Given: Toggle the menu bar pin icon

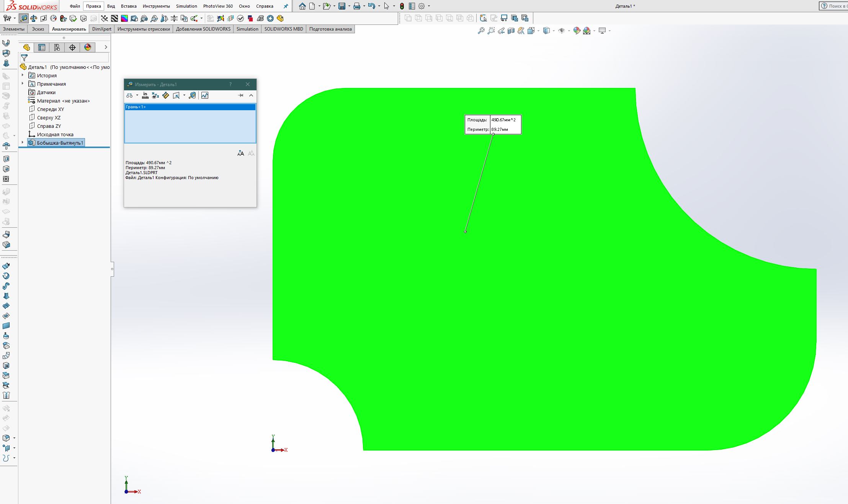Looking at the screenshot, I should pyautogui.click(x=286, y=6).
